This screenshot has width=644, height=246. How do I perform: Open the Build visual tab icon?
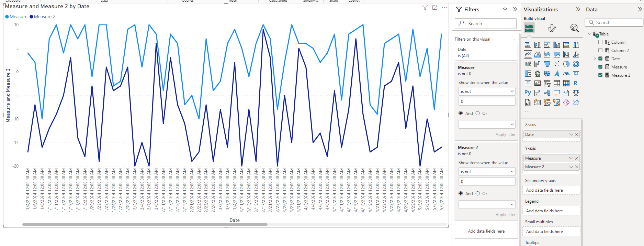click(x=529, y=28)
